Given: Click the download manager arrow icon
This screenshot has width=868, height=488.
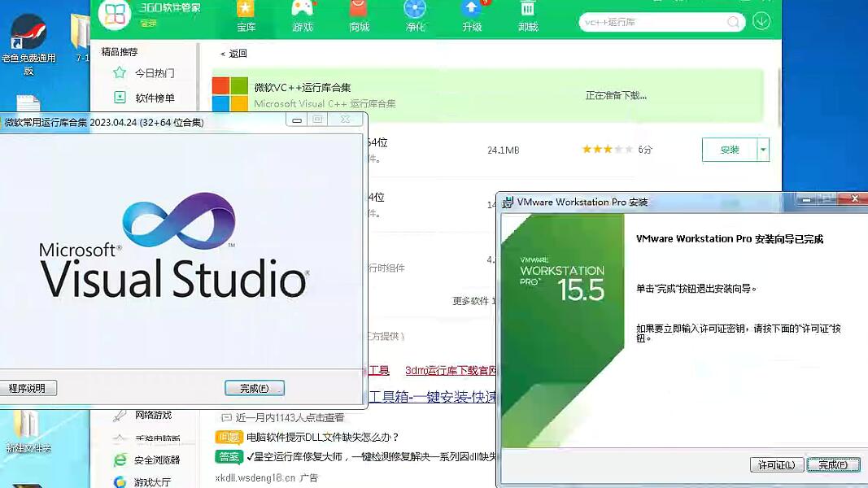Looking at the screenshot, I should pos(761,22).
